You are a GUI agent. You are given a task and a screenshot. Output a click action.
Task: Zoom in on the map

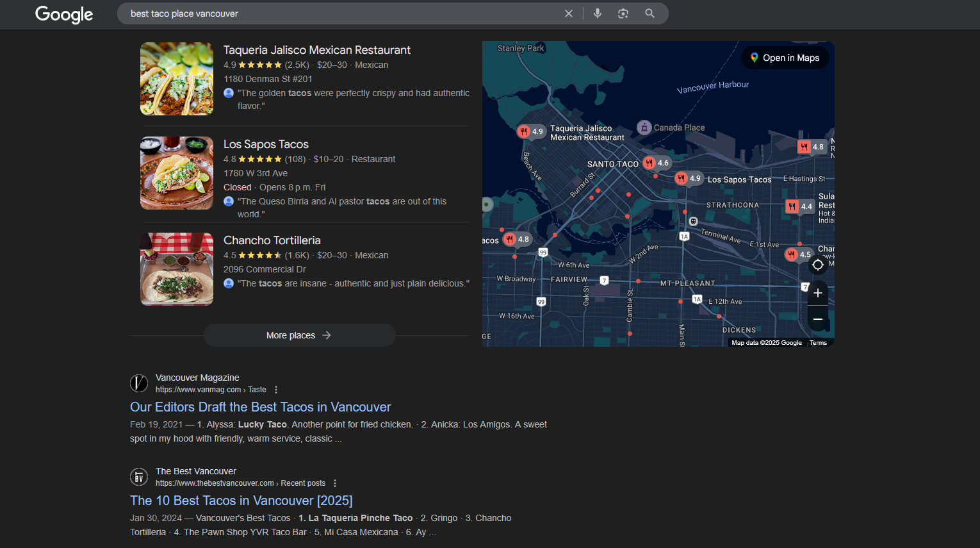(818, 293)
